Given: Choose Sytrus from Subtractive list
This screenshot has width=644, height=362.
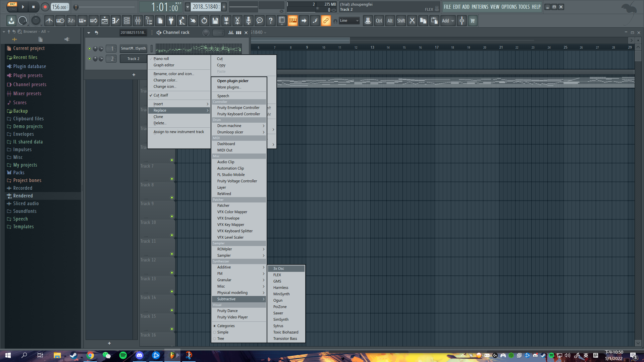Looking at the screenshot, I should point(286,326).
